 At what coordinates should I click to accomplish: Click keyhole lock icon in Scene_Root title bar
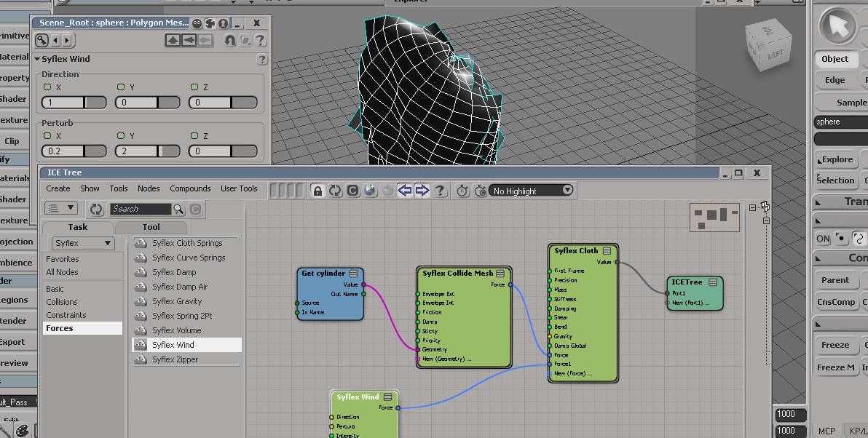223,23
